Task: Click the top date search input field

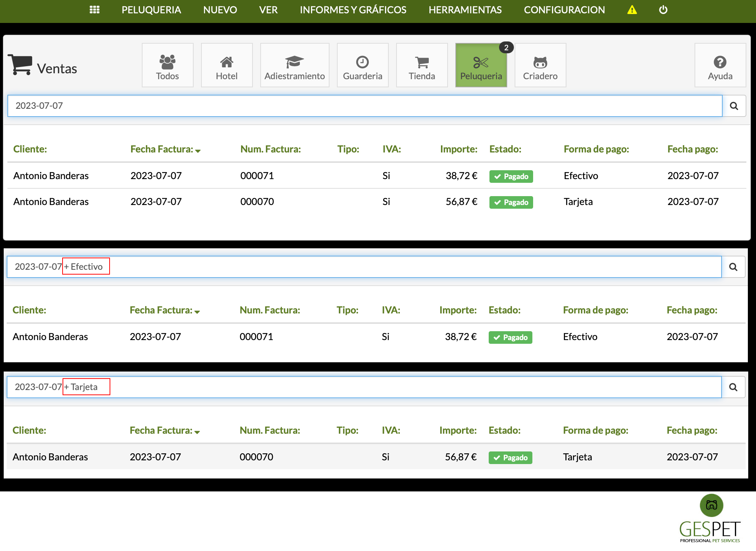Action: click(365, 106)
